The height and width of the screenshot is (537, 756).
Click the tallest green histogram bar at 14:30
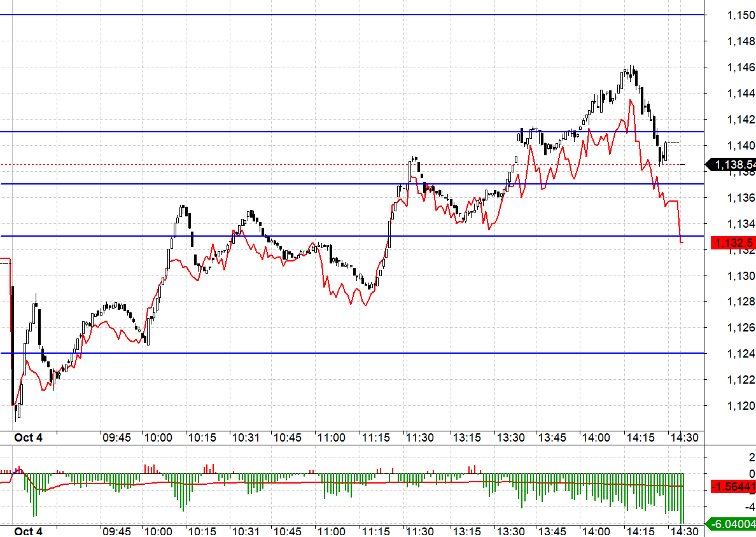click(x=682, y=498)
